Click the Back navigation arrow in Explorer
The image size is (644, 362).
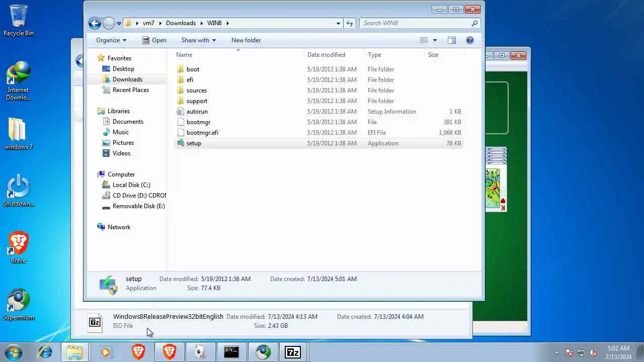pos(95,23)
